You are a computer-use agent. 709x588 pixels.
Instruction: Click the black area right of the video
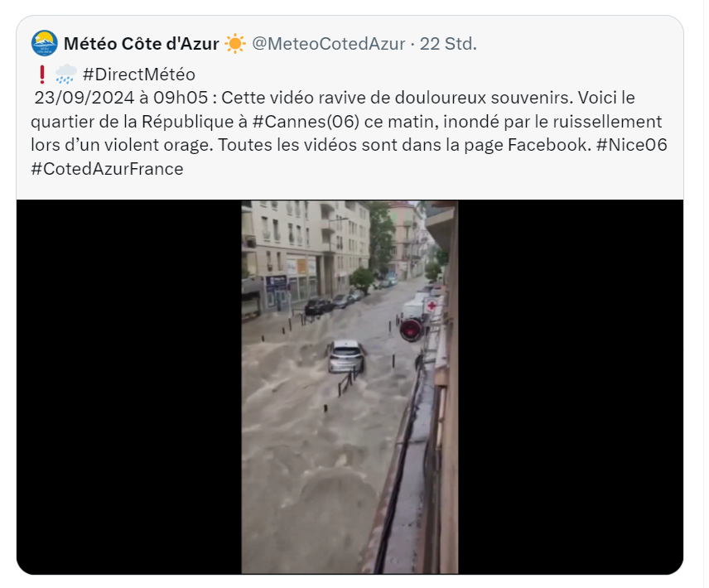click(571, 387)
